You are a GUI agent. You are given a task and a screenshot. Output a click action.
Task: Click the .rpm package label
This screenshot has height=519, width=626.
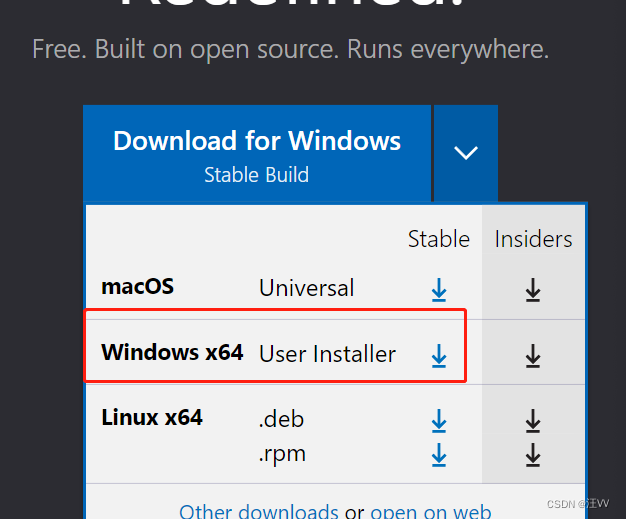(282, 454)
